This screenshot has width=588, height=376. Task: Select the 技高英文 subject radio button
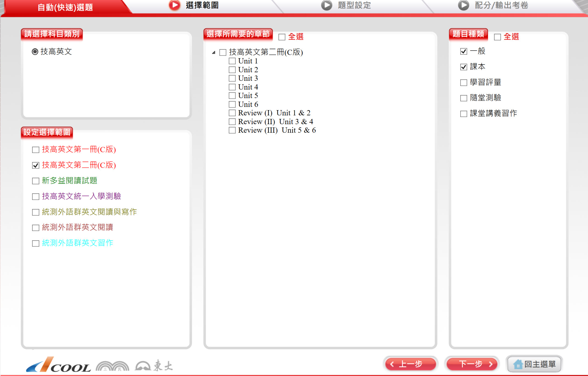[x=35, y=52]
